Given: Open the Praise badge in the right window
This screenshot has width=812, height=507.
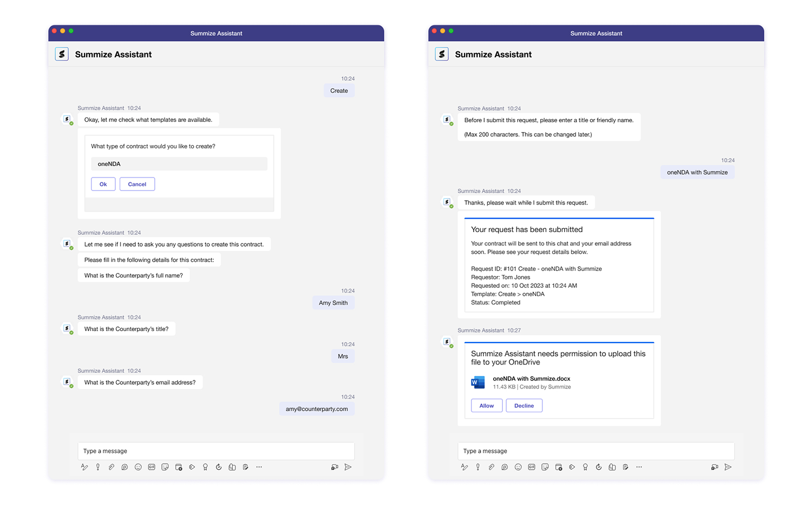Looking at the screenshot, I should [x=585, y=467].
